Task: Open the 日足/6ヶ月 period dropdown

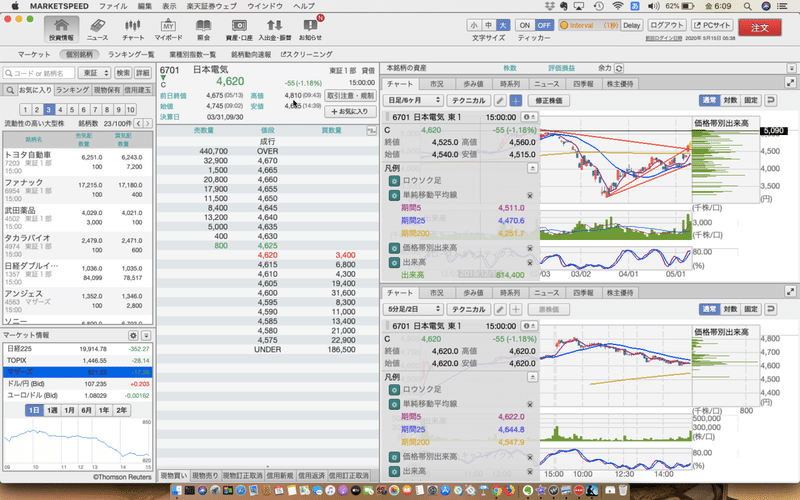Action: [413, 101]
